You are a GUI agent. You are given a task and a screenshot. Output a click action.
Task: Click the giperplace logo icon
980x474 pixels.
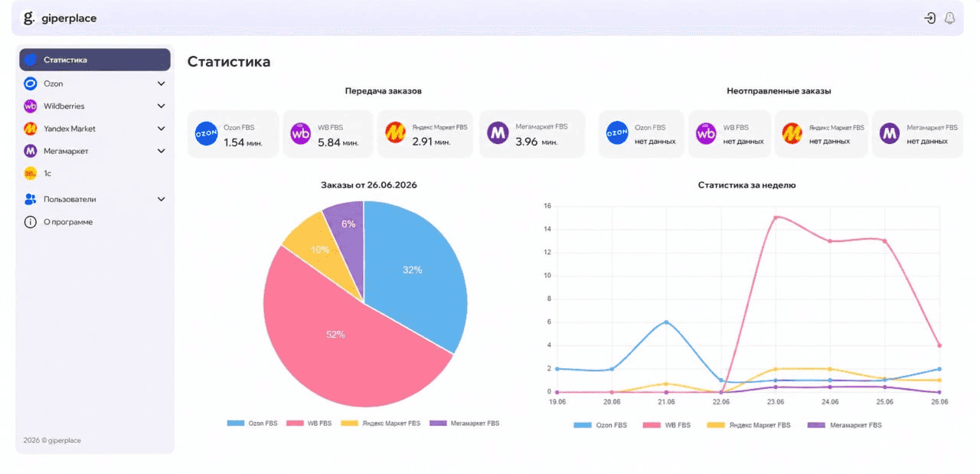point(28,18)
